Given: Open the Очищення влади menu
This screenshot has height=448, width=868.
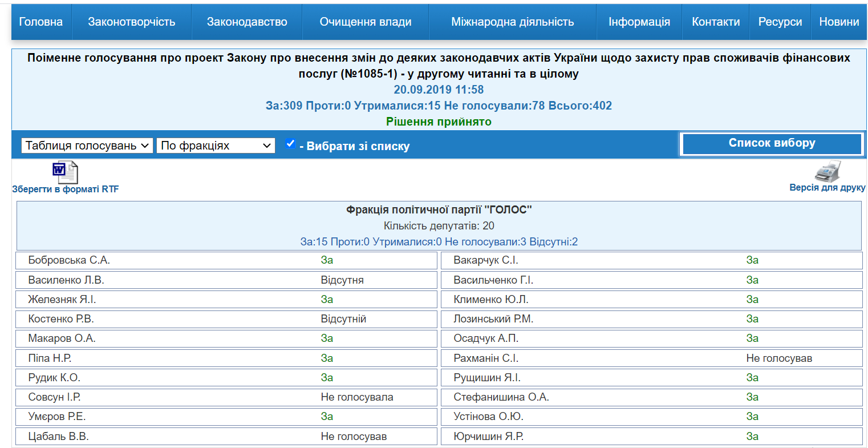Looking at the screenshot, I should tap(366, 22).
